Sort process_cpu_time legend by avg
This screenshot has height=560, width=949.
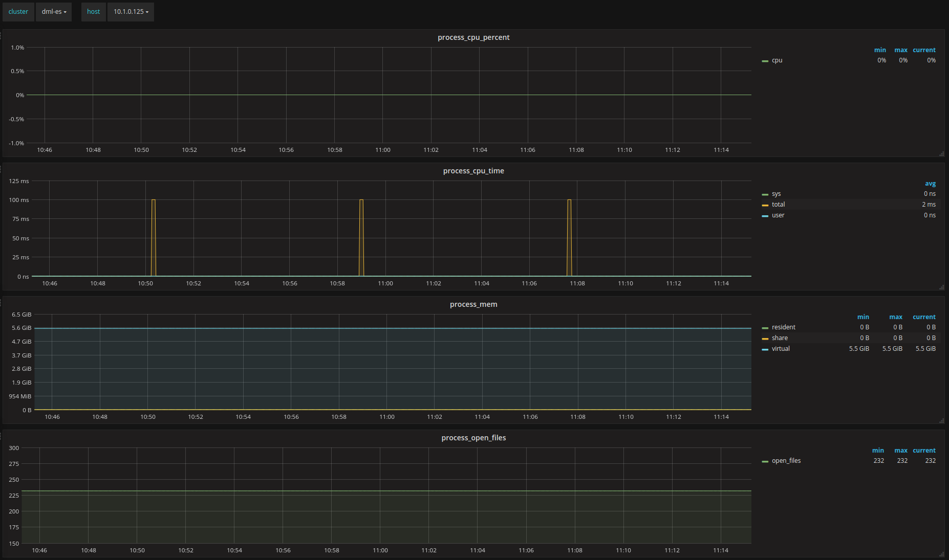930,184
